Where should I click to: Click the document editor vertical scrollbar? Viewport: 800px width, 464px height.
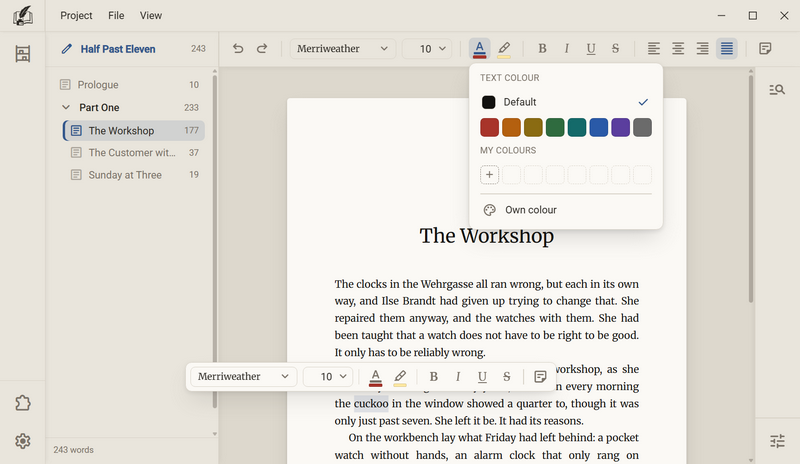[751, 189]
